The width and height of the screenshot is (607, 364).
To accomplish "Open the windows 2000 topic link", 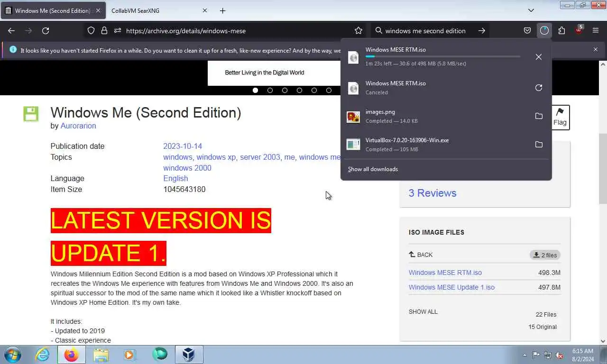I will [187, 168].
